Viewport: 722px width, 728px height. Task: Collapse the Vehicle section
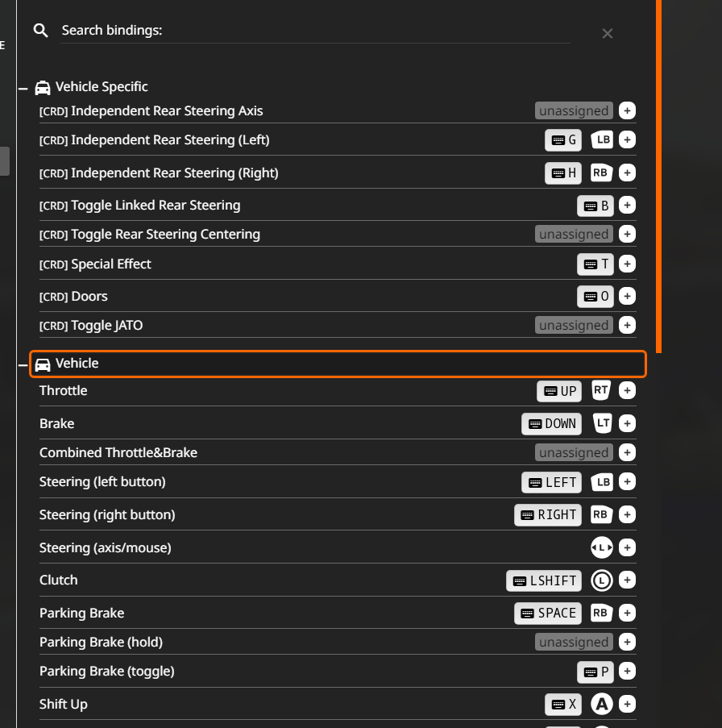23,365
